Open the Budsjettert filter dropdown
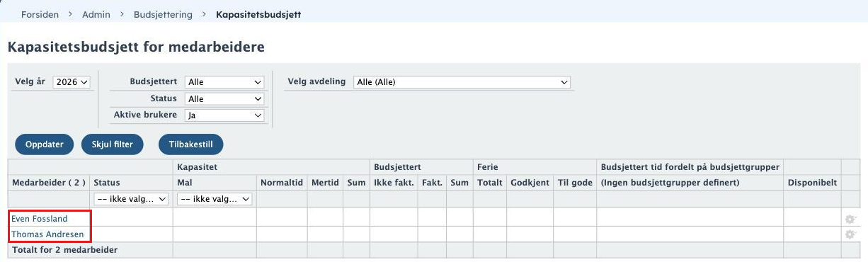The height and width of the screenshot is (262, 868). [224, 82]
